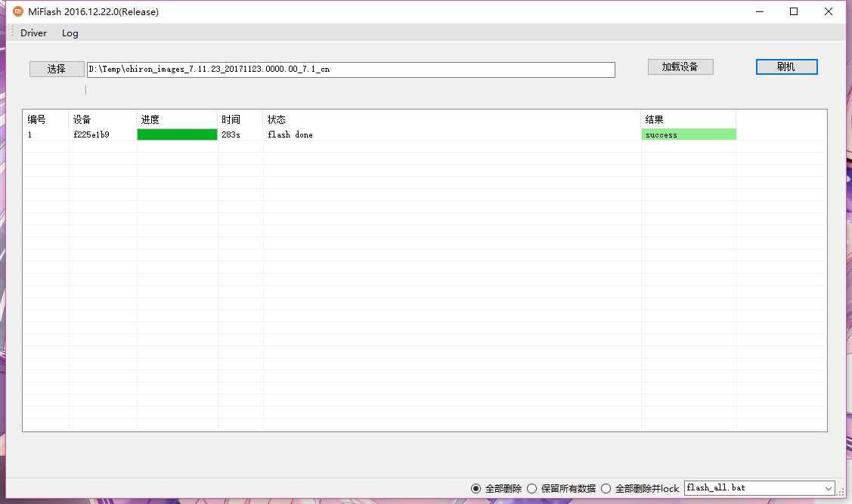Click the 设备 column header
The height and width of the screenshot is (504, 852).
tap(83, 119)
